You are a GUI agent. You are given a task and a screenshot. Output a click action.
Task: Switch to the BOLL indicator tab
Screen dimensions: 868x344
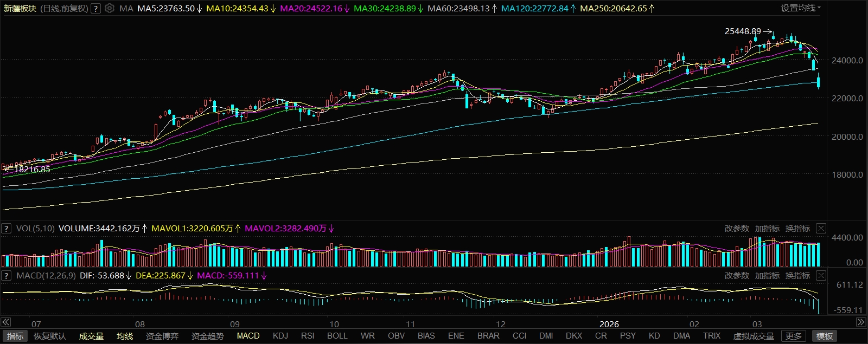click(x=337, y=336)
